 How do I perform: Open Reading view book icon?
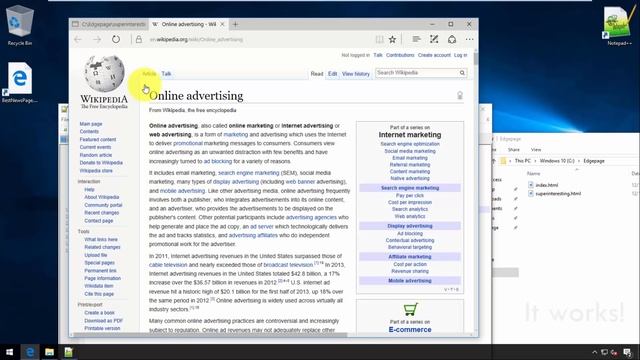[x=380, y=40]
